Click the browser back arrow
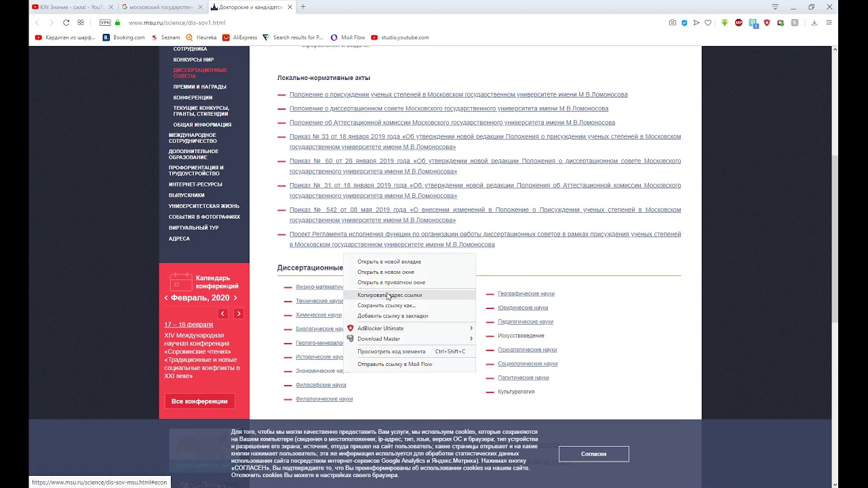Screen dimensions: 868x488 click(x=37, y=22)
